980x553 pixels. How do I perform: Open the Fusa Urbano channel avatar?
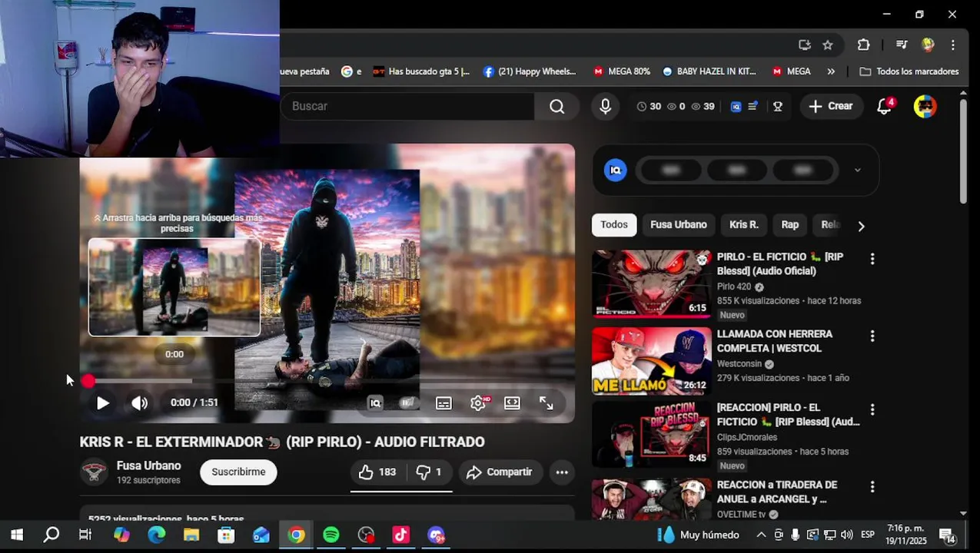95,472
